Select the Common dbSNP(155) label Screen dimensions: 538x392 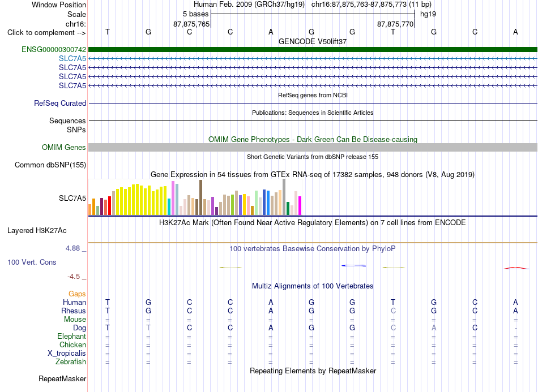[x=50, y=165]
